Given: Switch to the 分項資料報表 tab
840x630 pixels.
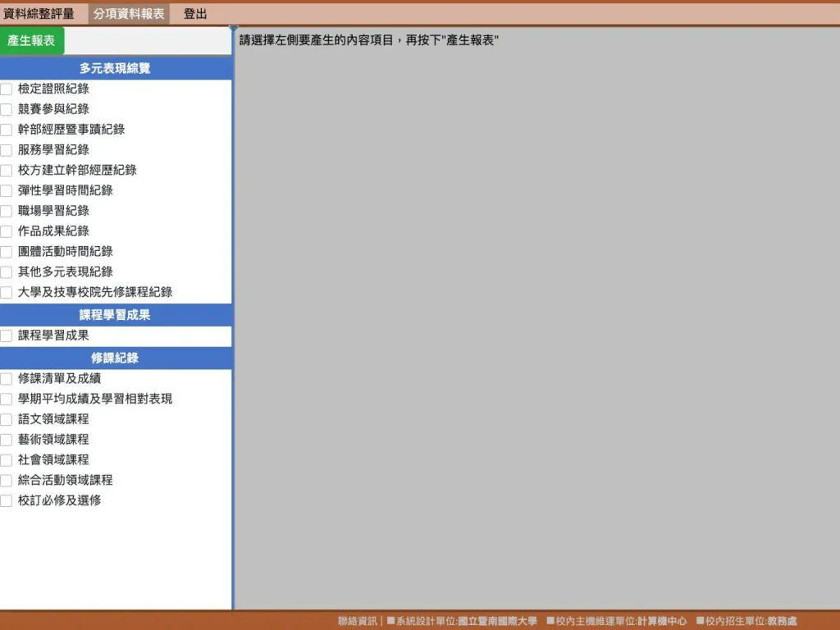Looking at the screenshot, I should coord(129,14).
